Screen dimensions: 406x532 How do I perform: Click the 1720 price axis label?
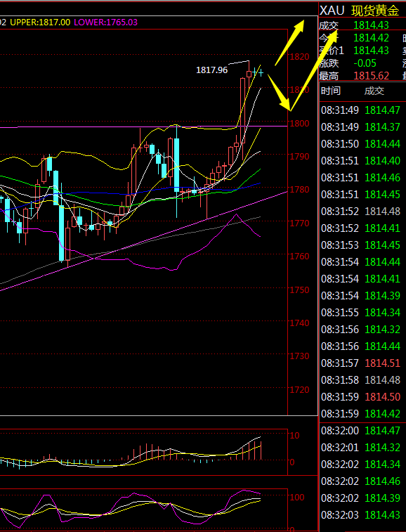(x=299, y=389)
